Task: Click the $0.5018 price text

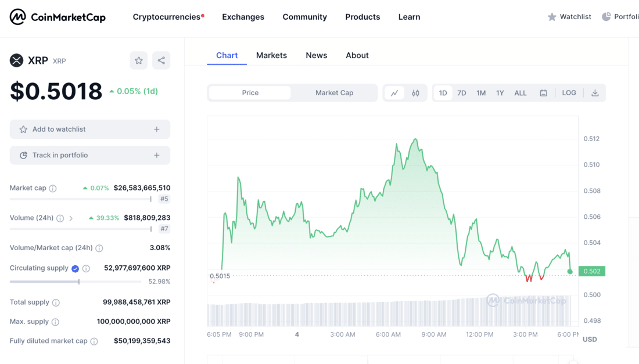Action: coord(56,91)
